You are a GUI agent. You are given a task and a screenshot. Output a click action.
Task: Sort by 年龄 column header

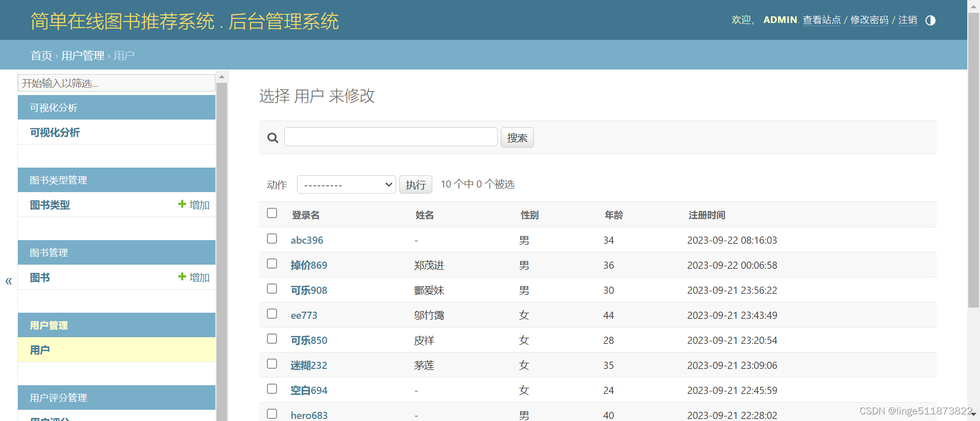click(x=614, y=215)
